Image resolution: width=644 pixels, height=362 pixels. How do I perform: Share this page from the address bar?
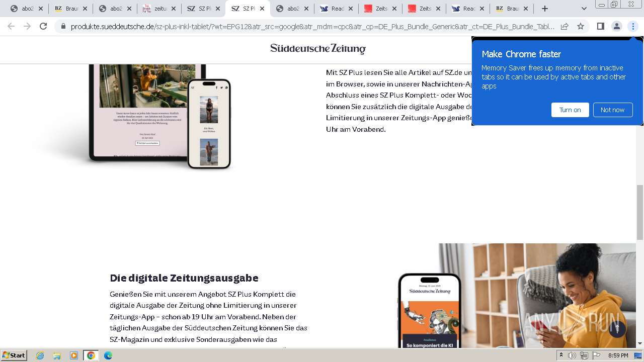tap(565, 26)
